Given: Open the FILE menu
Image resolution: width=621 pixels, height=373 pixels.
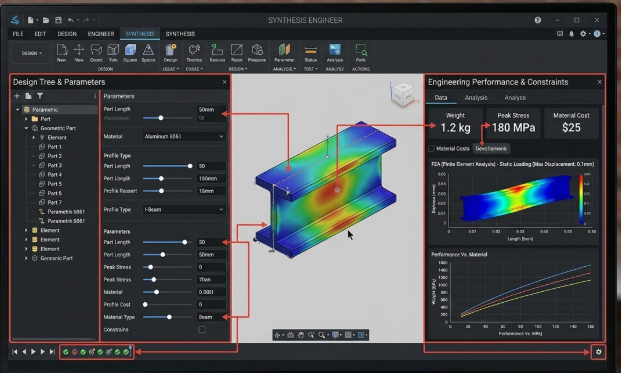Looking at the screenshot, I should (x=18, y=34).
